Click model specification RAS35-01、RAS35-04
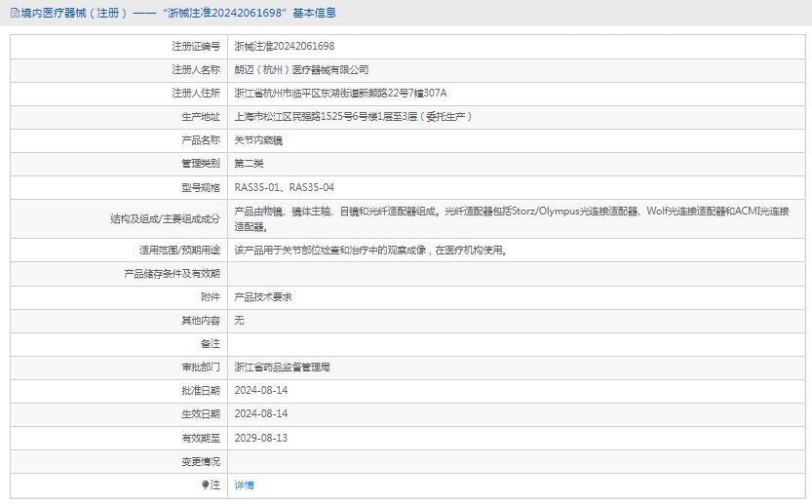The image size is (812, 504). pyautogui.click(x=285, y=187)
